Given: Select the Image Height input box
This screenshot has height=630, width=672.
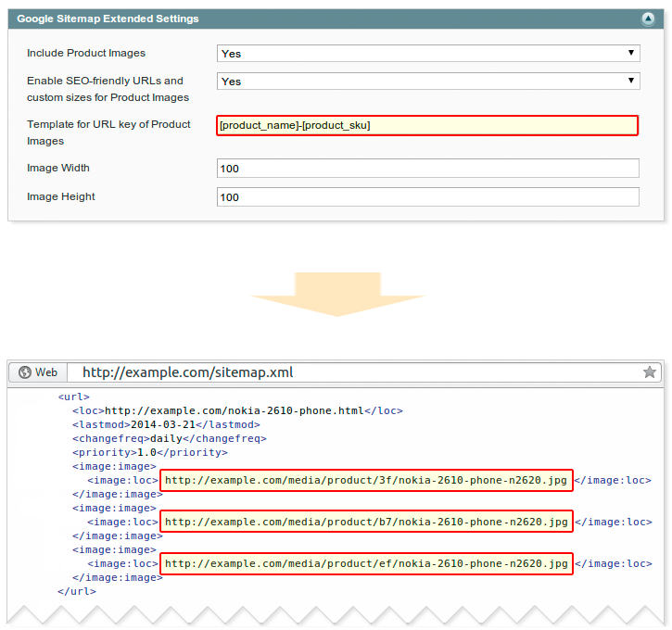Looking at the screenshot, I should [427, 197].
